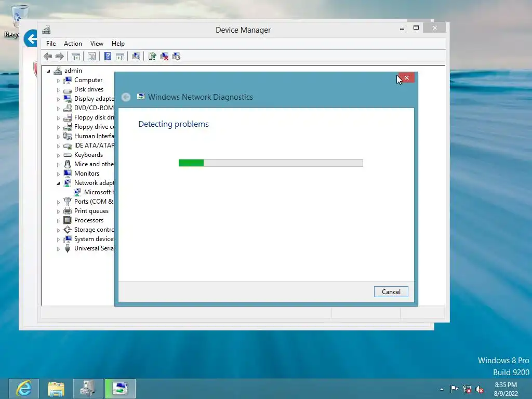532x399 pixels.
Task: Click the network status tray icon
Action: [x=467, y=389]
